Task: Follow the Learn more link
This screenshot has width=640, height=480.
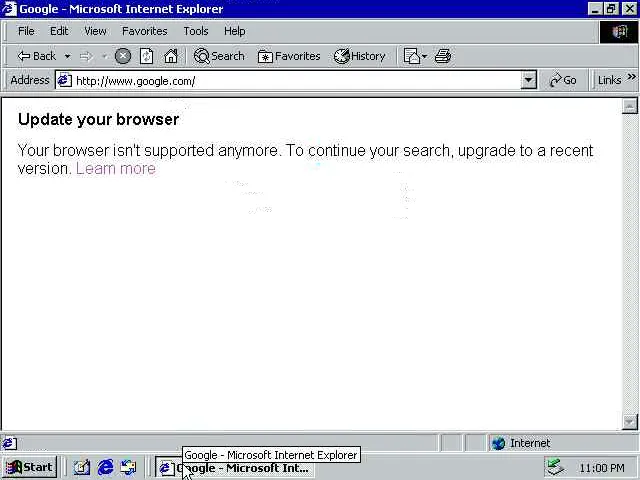Action: pos(116,169)
